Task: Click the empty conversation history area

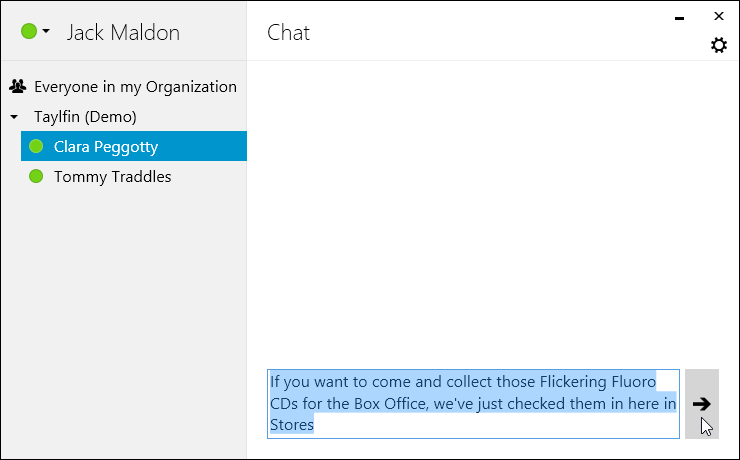Action: click(x=493, y=212)
